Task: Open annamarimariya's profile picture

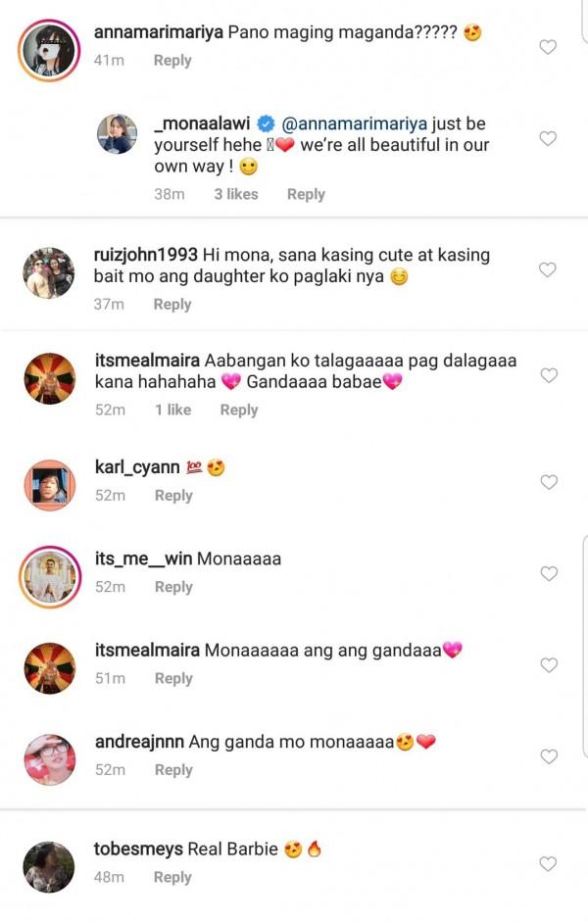Action: (48, 50)
